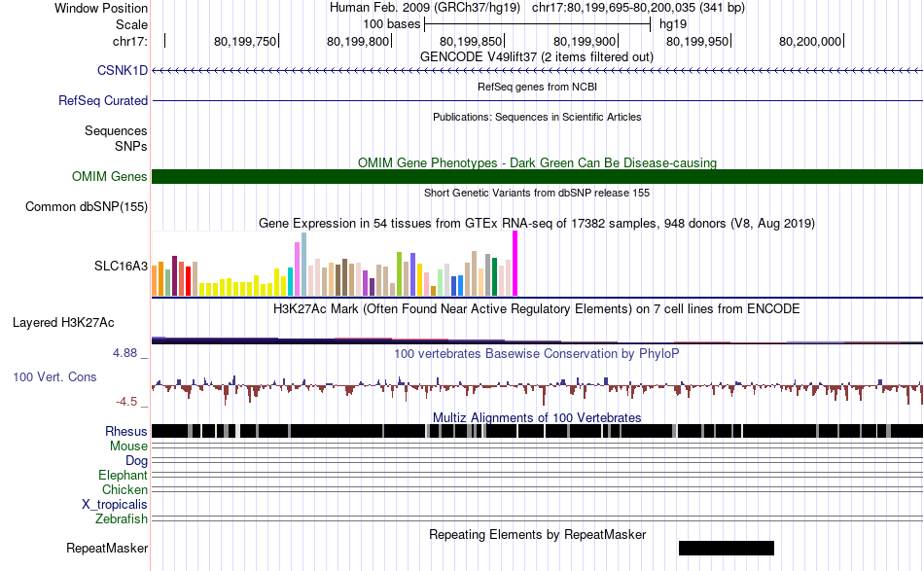924x571 pixels.
Task: Select the Common dbSNP(155) track label
Action: (x=86, y=207)
